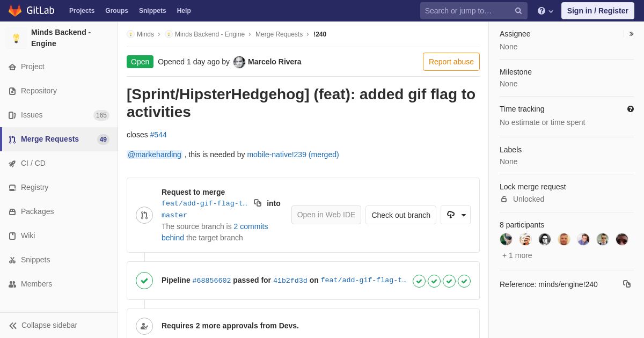Click the Project home icon in sidebar
This screenshot has width=644, height=338.
click(12, 67)
